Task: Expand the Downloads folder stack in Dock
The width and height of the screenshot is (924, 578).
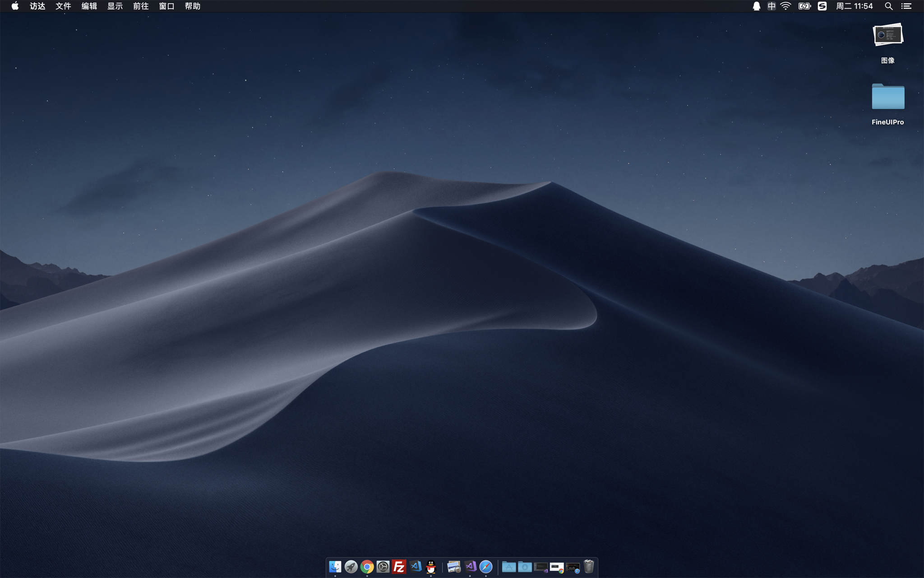Action: pyautogui.click(x=525, y=567)
